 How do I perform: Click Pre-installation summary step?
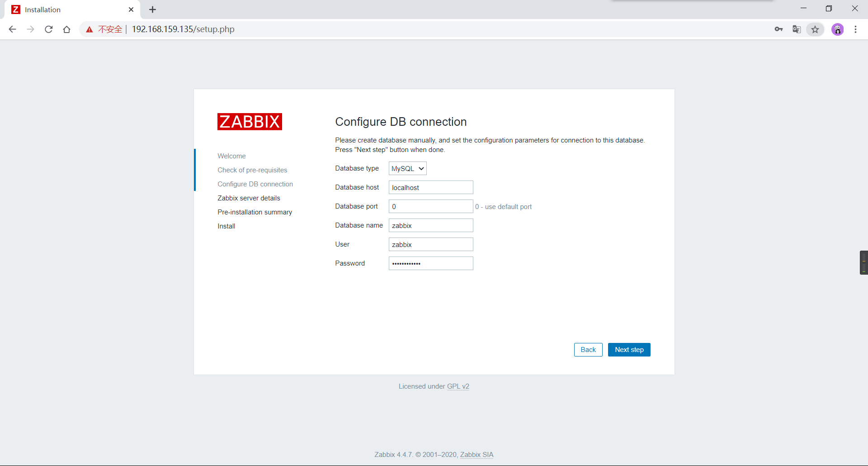coord(255,212)
